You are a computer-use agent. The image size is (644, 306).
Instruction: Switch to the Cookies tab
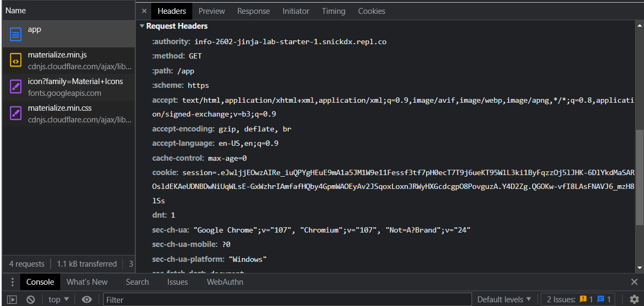click(371, 11)
